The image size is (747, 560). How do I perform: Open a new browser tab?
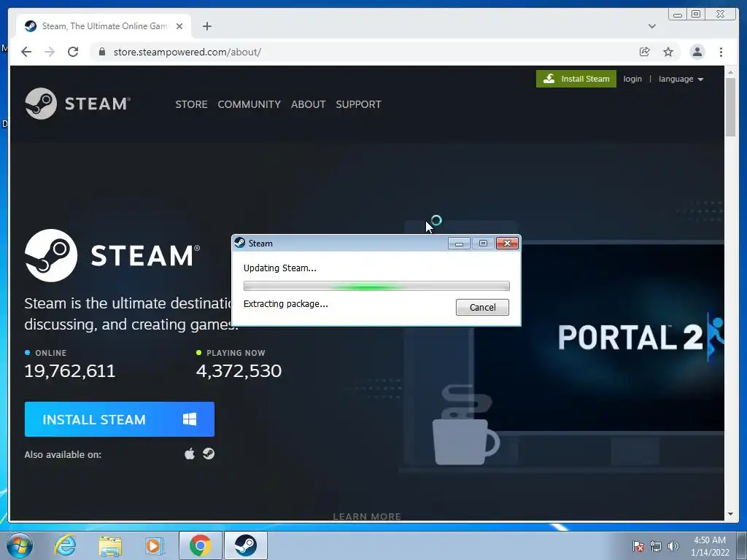click(x=206, y=26)
